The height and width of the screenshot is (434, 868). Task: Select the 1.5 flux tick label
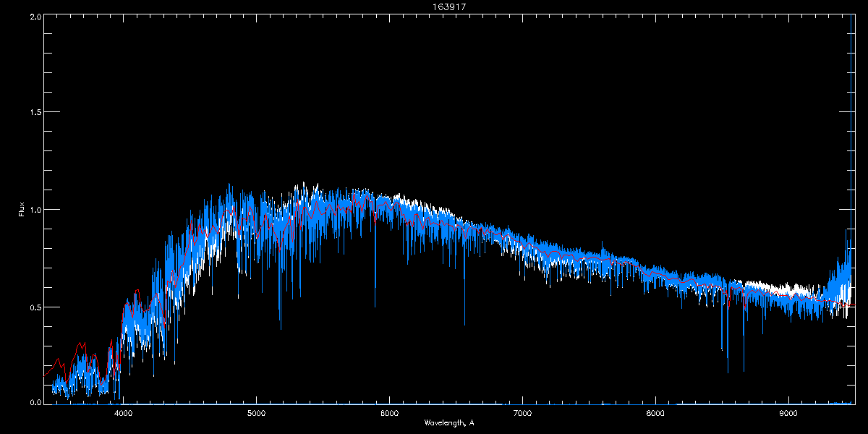[x=35, y=113]
